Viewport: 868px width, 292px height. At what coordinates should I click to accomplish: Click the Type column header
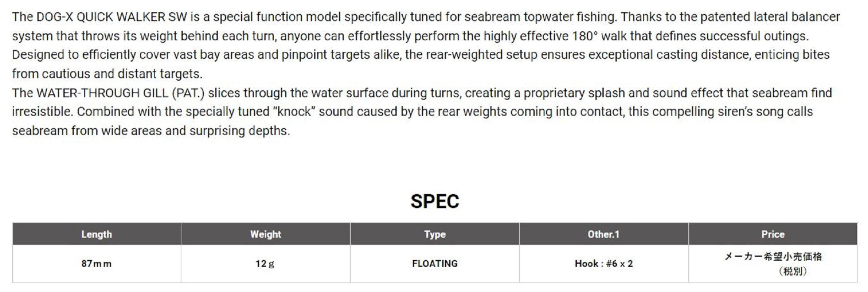434,234
